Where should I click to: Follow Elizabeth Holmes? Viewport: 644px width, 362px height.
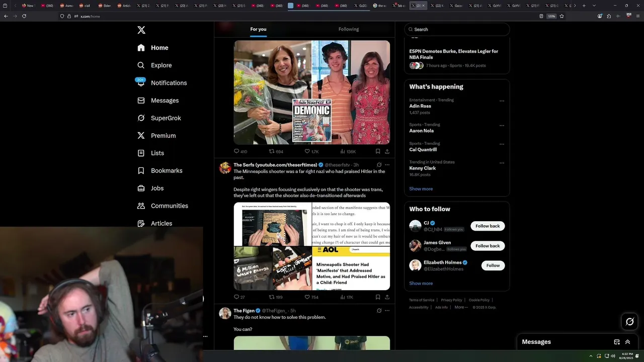pyautogui.click(x=493, y=265)
